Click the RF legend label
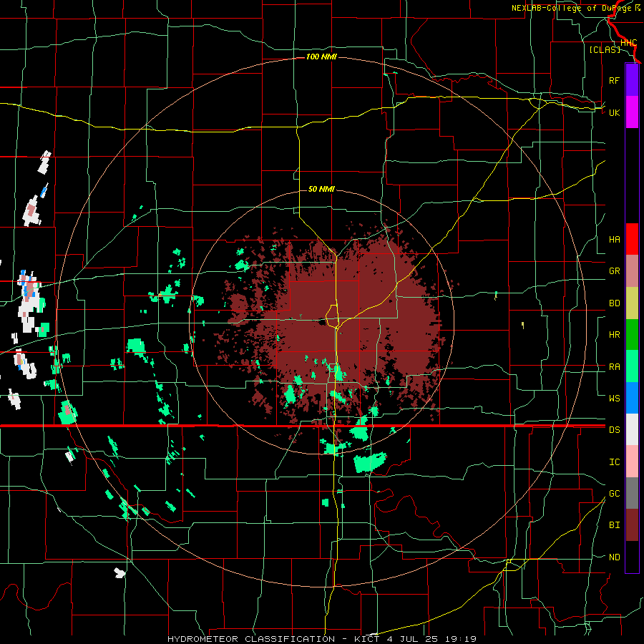The image size is (644, 644). [614, 80]
